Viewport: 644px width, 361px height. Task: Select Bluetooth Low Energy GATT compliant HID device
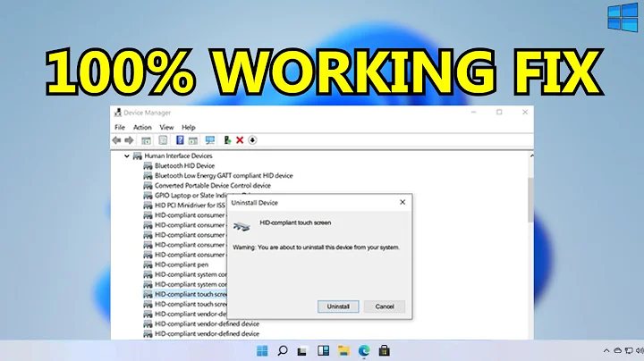click(224, 175)
